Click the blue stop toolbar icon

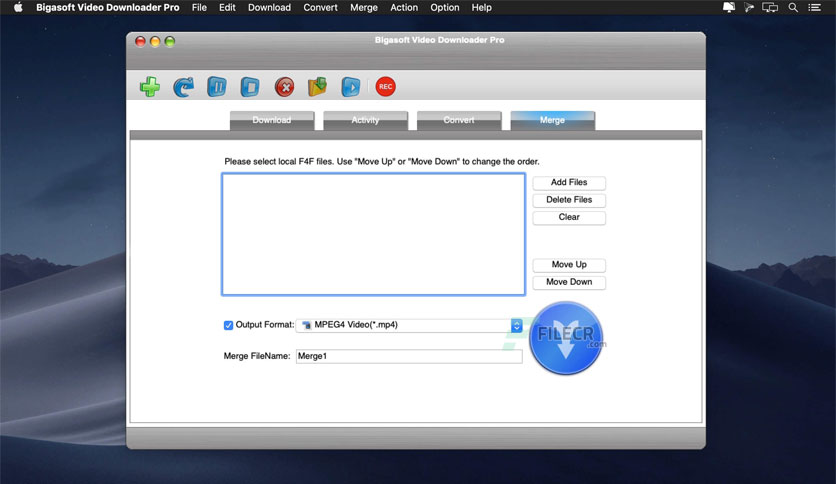[250, 87]
